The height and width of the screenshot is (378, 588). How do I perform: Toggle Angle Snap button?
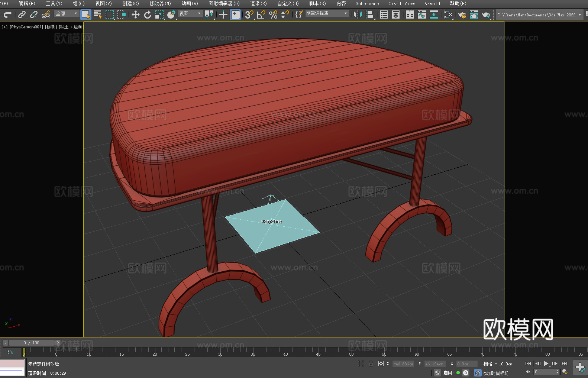(261, 14)
